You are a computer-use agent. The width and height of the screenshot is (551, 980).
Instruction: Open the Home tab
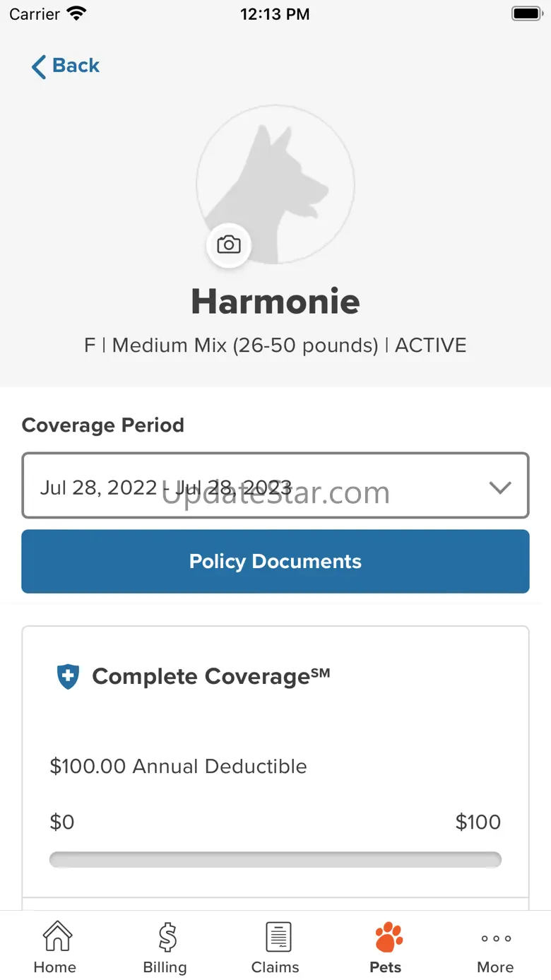56,948
